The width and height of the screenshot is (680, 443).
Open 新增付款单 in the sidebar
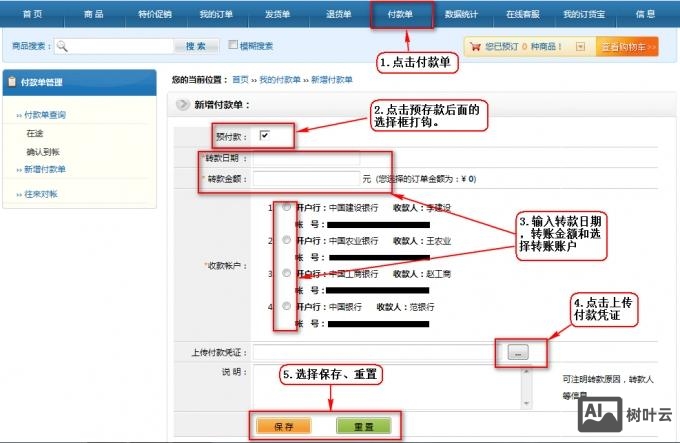pos(45,169)
